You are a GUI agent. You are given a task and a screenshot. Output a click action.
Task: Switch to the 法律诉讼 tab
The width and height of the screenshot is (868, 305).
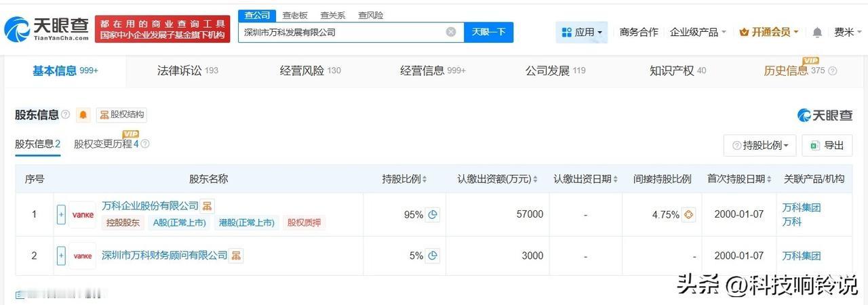(187, 70)
